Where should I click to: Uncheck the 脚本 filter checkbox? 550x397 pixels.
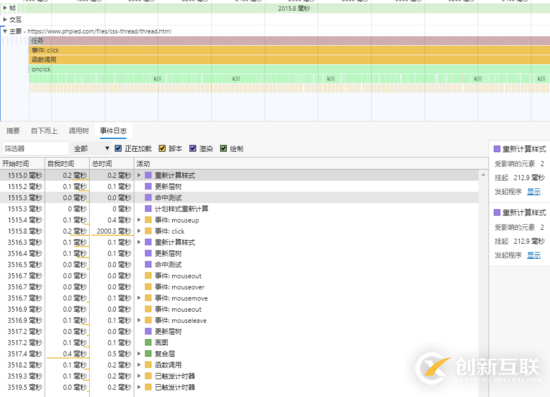(x=162, y=148)
